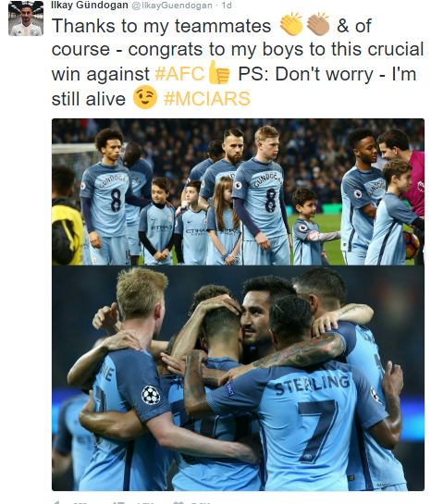Viewport: 431px width, 504px height.
Task: Click the reply count beside the reply arrow
Action: click(80, 503)
